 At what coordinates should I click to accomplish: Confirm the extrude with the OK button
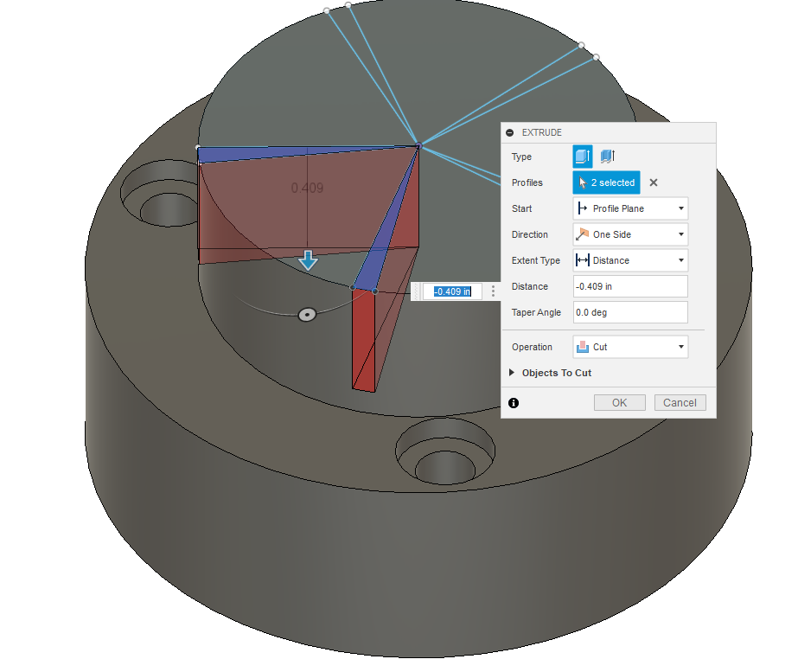[619, 402]
